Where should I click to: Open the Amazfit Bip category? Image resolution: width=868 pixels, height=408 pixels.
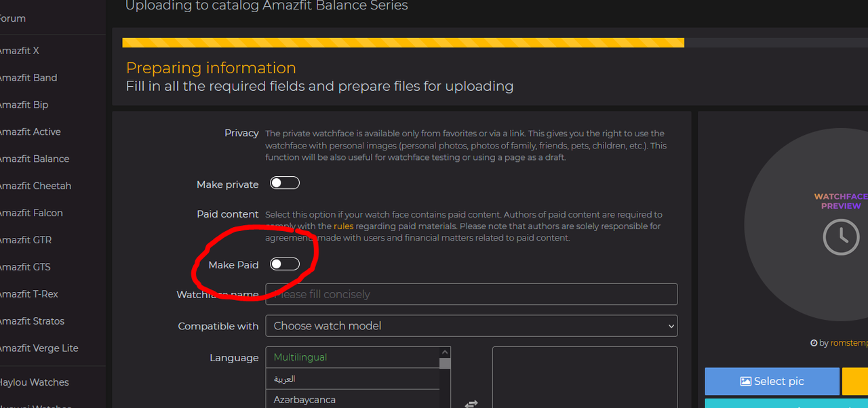point(24,104)
